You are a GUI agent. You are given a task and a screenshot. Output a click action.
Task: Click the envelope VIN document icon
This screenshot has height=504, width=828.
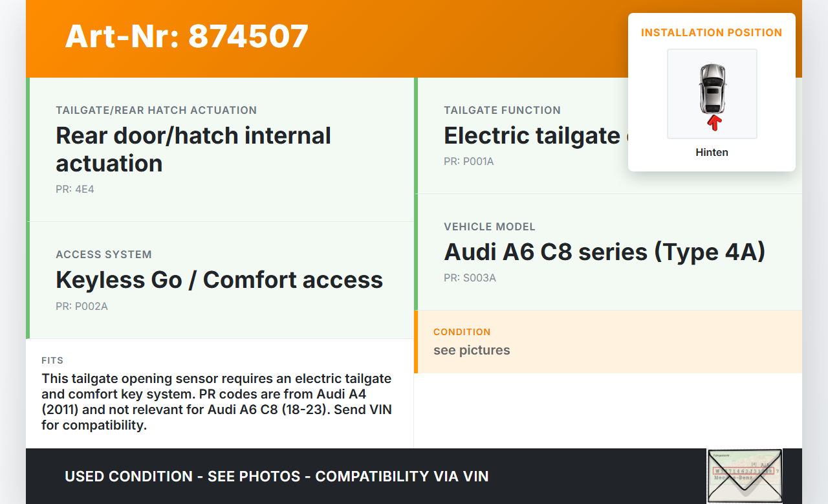744,476
